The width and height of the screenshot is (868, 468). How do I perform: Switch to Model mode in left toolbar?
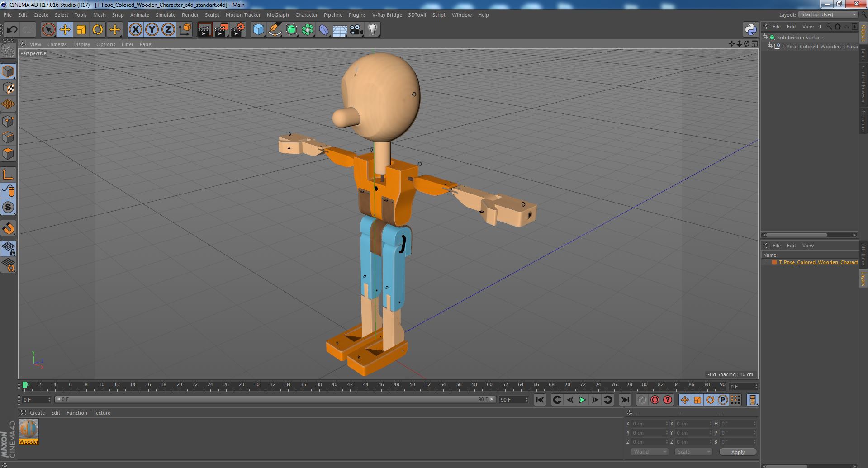click(8, 71)
